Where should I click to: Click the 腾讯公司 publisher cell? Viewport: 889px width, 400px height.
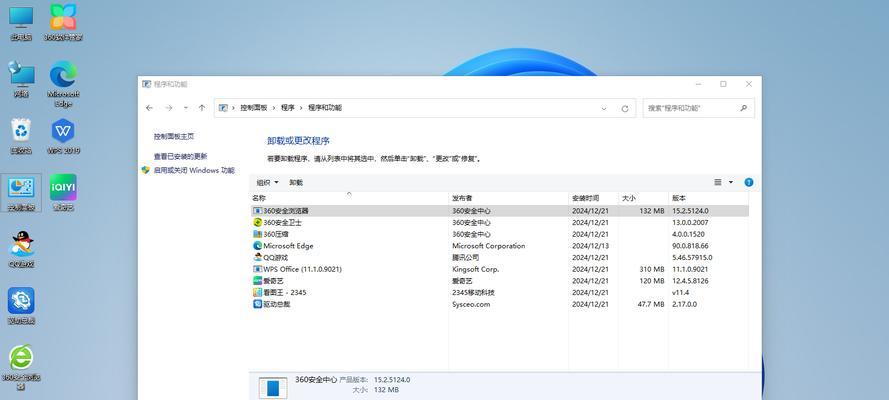[x=465, y=258]
